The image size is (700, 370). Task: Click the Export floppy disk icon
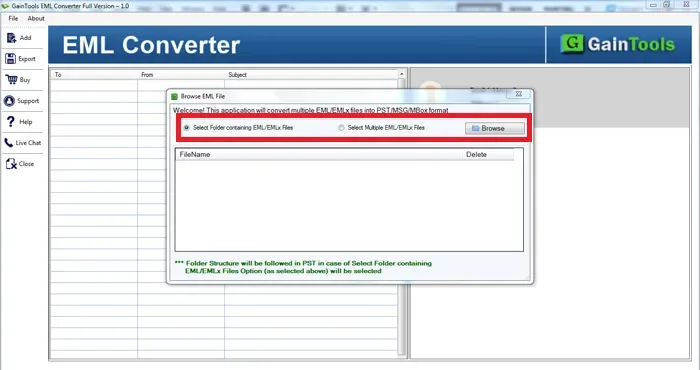(11, 58)
